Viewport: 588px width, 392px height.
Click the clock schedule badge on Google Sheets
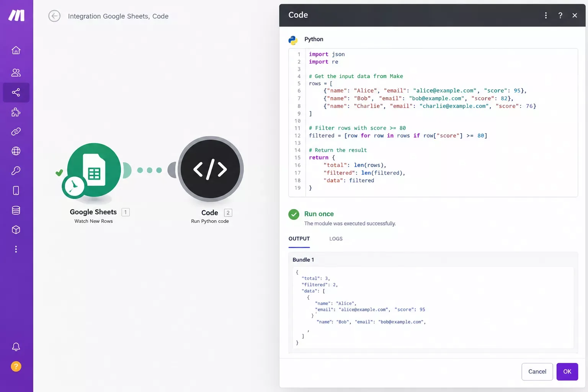[74, 186]
